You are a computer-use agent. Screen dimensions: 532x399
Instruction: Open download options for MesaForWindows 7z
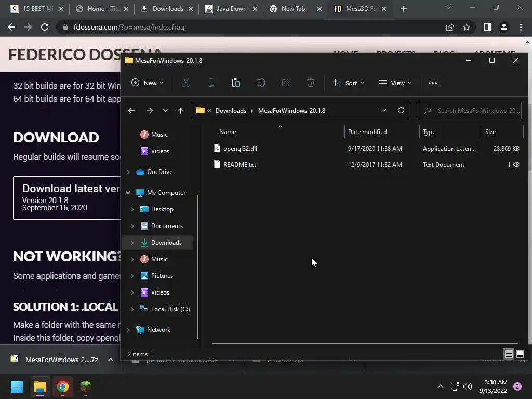coord(111,360)
